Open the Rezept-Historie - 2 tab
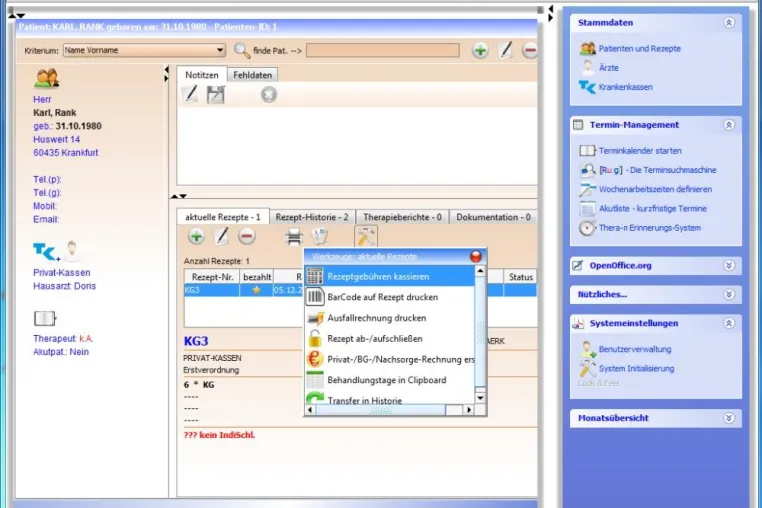Image resolution: width=762 pixels, height=508 pixels. point(312,217)
